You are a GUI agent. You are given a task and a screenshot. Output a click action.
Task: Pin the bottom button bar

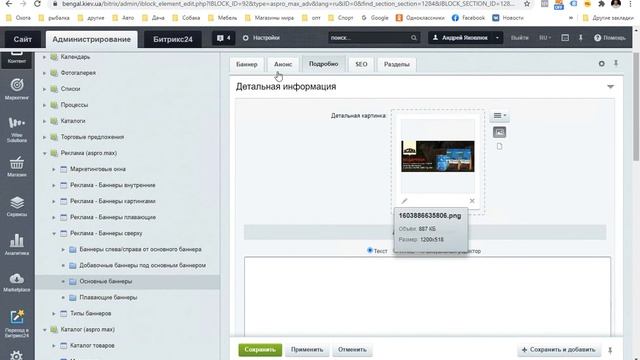[610, 350]
